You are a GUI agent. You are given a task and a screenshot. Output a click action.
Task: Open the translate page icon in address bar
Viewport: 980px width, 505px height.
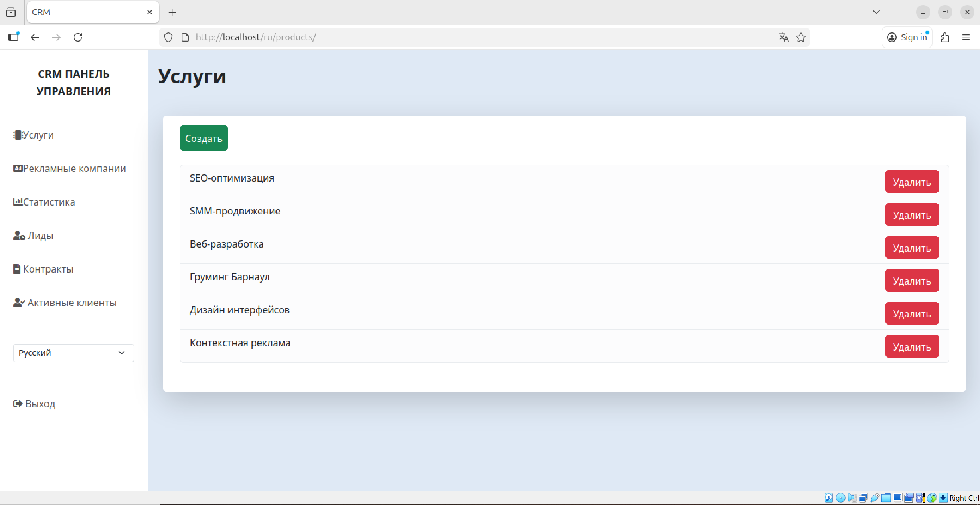tap(784, 37)
